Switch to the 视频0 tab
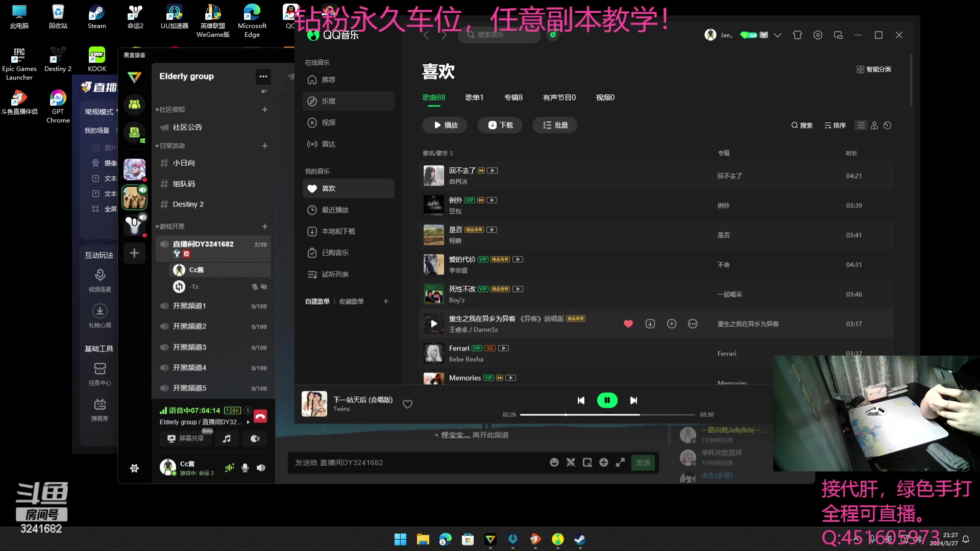Image resolution: width=980 pixels, height=551 pixels. pos(605,97)
